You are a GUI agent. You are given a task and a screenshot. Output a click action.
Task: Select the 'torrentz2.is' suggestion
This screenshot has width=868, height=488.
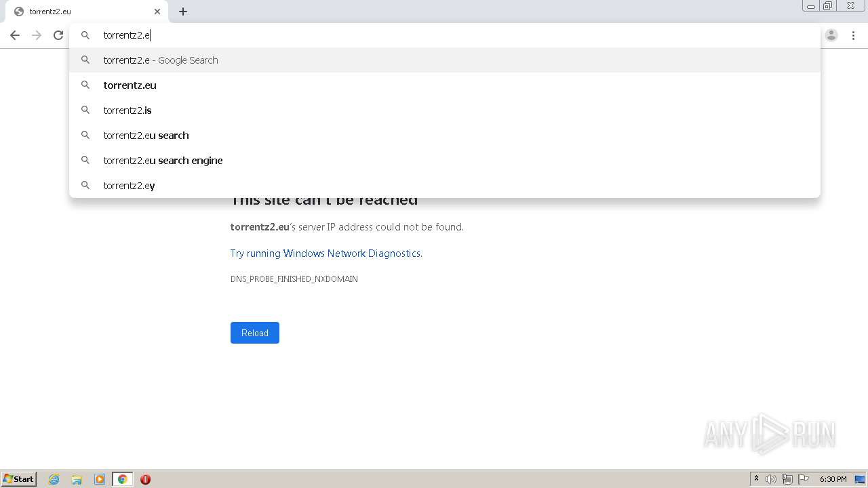point(445,110)
